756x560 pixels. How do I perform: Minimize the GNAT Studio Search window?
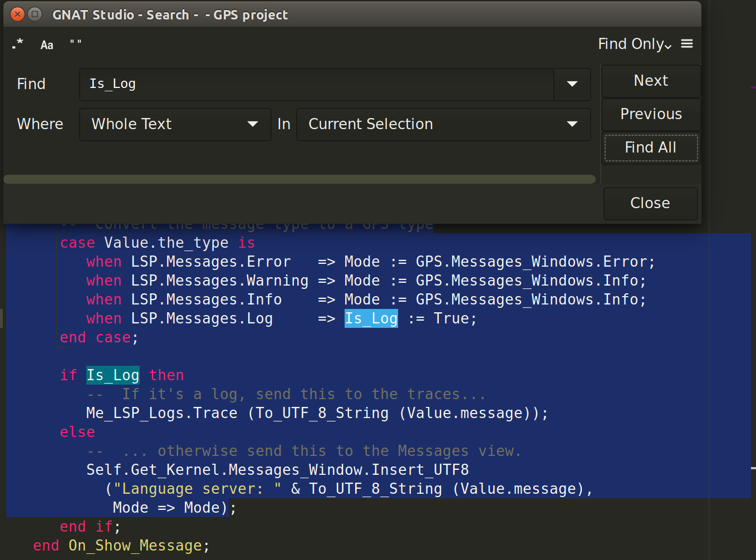(x=35, y=14)
